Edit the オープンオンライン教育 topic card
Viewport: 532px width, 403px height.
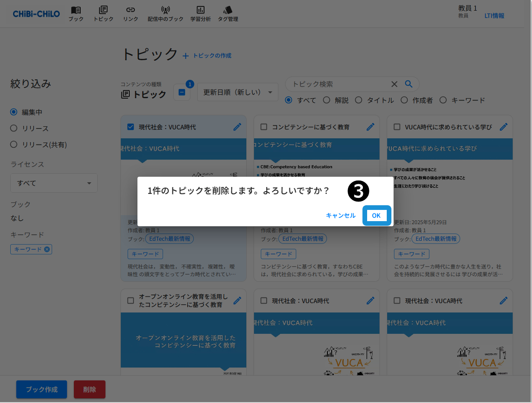237,300
